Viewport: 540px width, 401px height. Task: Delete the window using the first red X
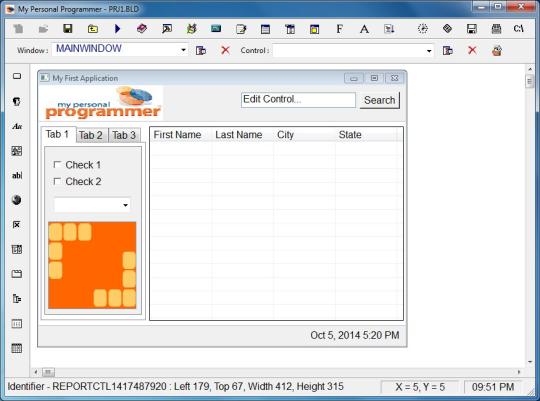(x=226, y=51)
